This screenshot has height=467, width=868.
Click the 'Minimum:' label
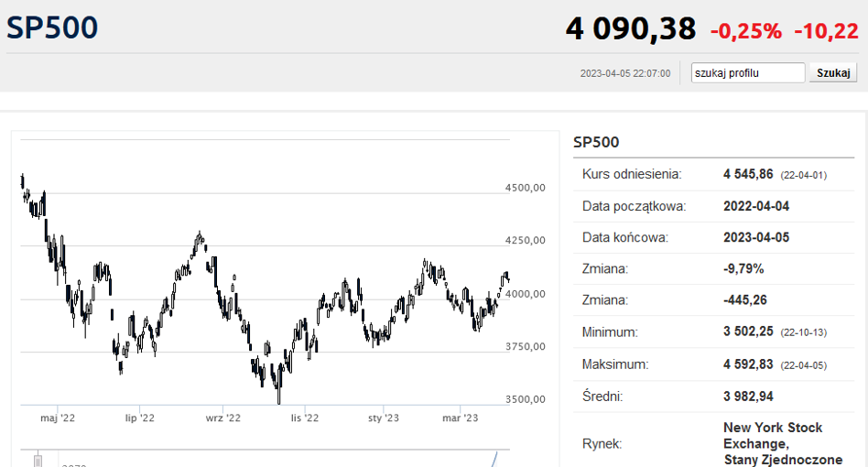click(610, 332)
